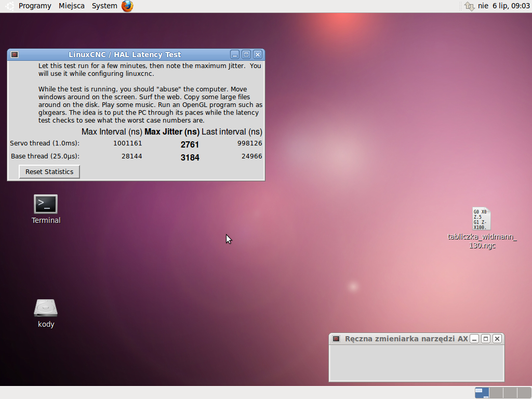
Task: Open the Miejsca menu
Action: point(72,6)
